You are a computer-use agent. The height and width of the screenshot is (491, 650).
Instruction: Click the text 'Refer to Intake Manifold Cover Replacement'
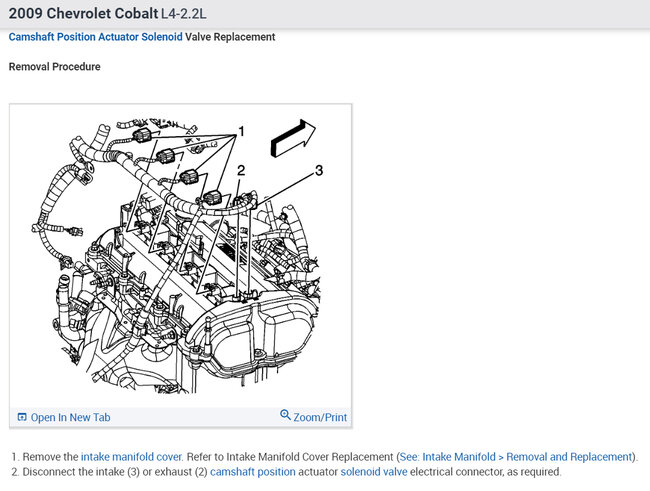289,457
